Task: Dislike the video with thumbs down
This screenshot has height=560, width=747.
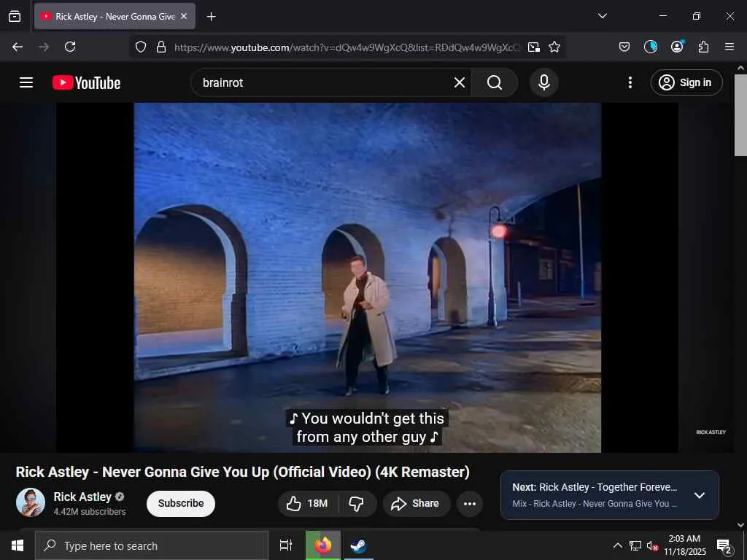Action: (357, 503)
